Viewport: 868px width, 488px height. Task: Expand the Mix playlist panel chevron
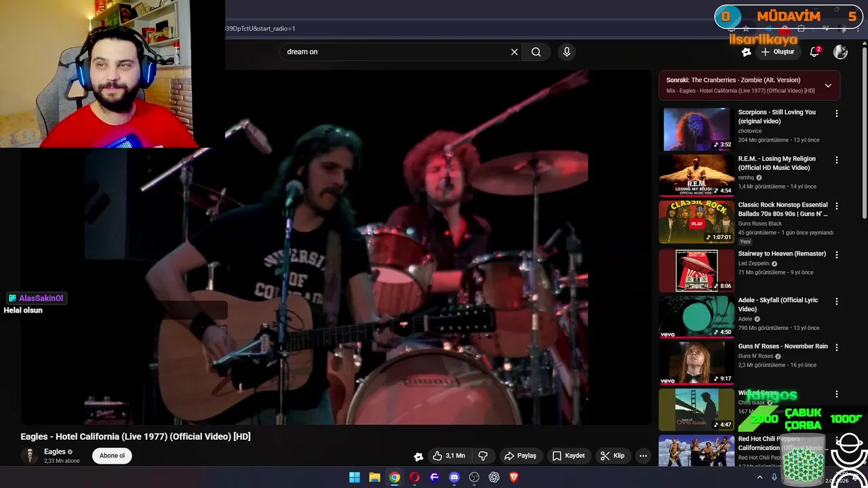point(828,85)
